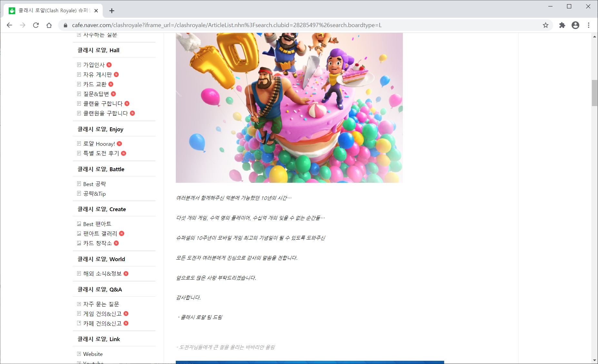Click the board icon beside Best 공략

[79, 184]
